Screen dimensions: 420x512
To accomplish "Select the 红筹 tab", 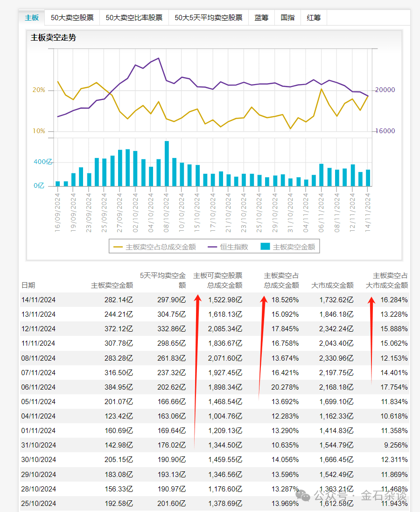I will click(313, 17).
